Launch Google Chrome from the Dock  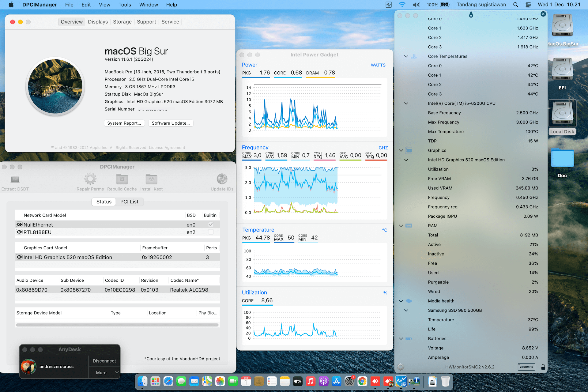click(362, 381)
